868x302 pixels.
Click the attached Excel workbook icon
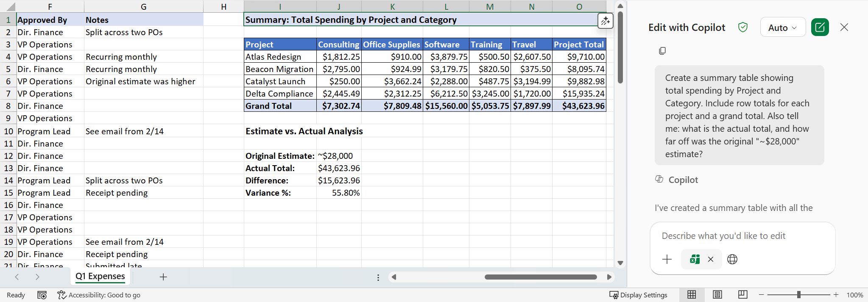(695, 259)
